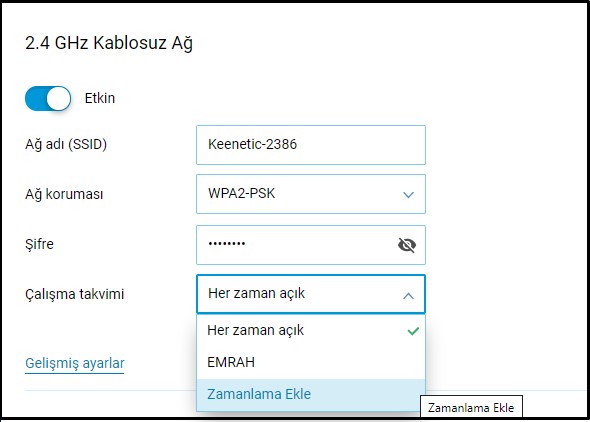Disable the Etkin wireless network switch

click(48, 99)
